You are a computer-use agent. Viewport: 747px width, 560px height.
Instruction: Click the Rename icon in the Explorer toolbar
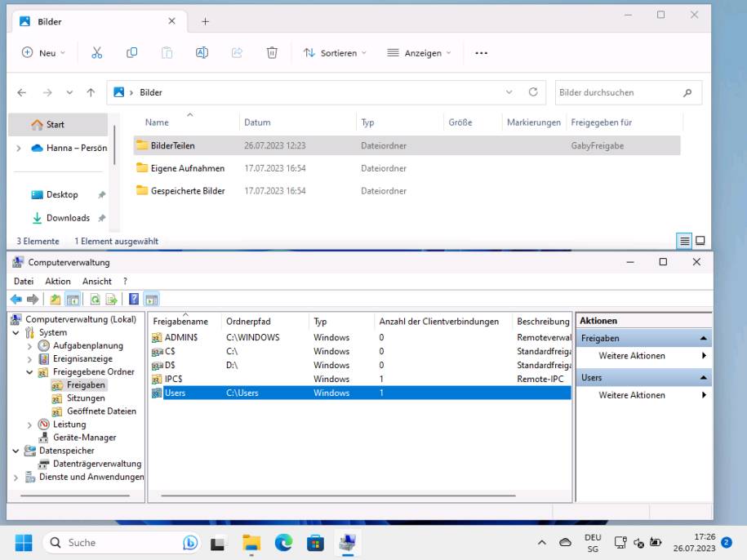[x=200, y=52]
